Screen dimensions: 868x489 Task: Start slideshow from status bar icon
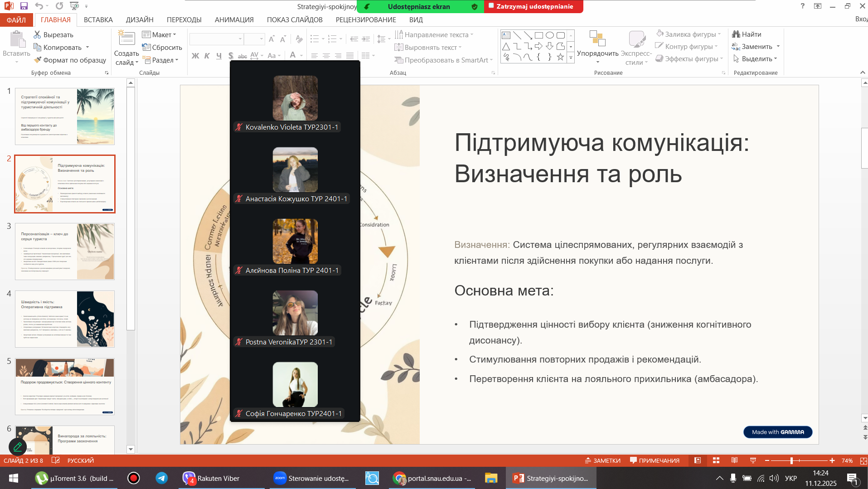(753, 460)
